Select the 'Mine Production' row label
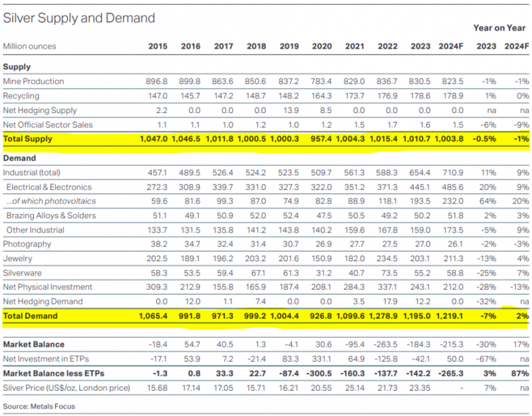The width and height of the screenshot is (532, 416). click(34, 81)
